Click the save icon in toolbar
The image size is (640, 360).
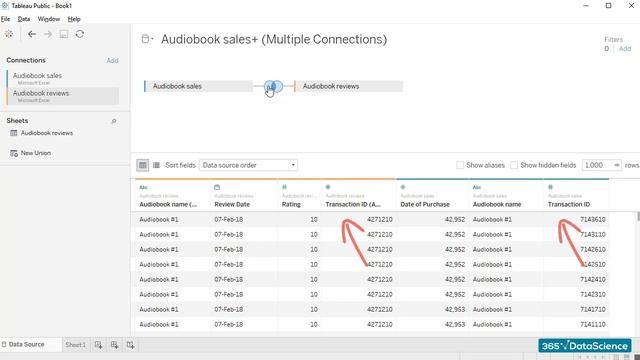(x=64, y=34)
